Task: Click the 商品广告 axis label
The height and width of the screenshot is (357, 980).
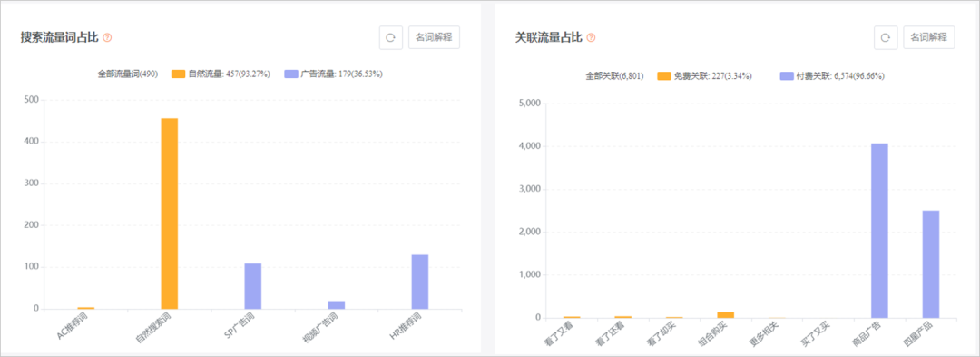Action: click(x=866, y=334)
